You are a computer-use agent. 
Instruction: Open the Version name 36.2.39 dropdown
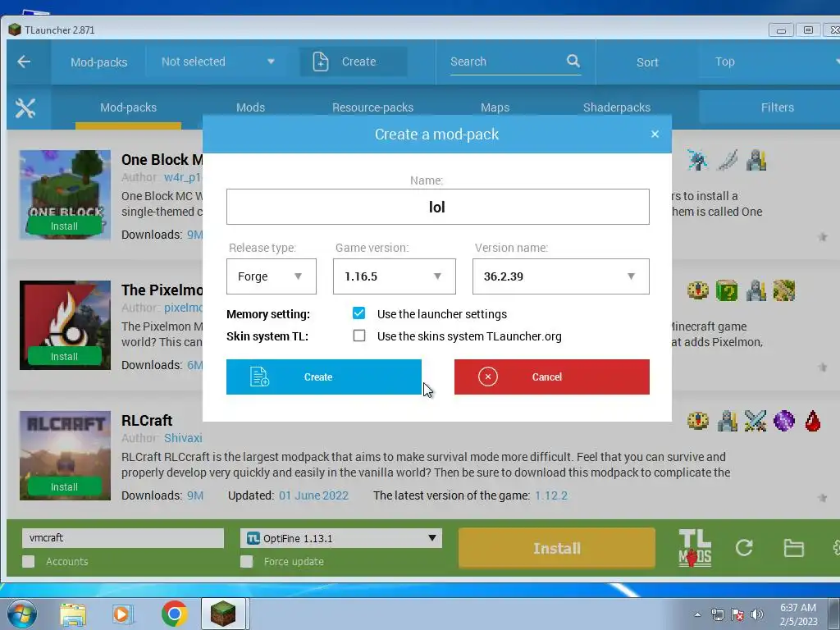(x=561, y=276)
